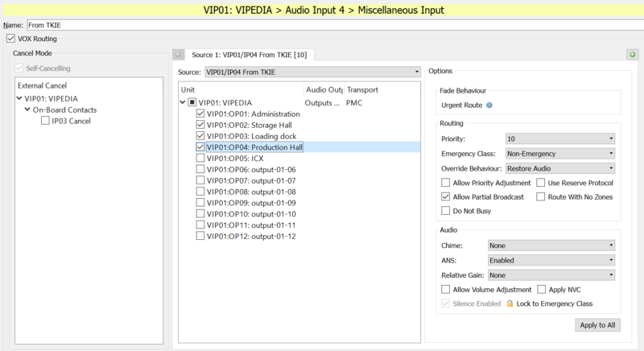The width and height of the screenshot is (644, 351).
Task: Click the Apply to All button
Action: (598, 325)
